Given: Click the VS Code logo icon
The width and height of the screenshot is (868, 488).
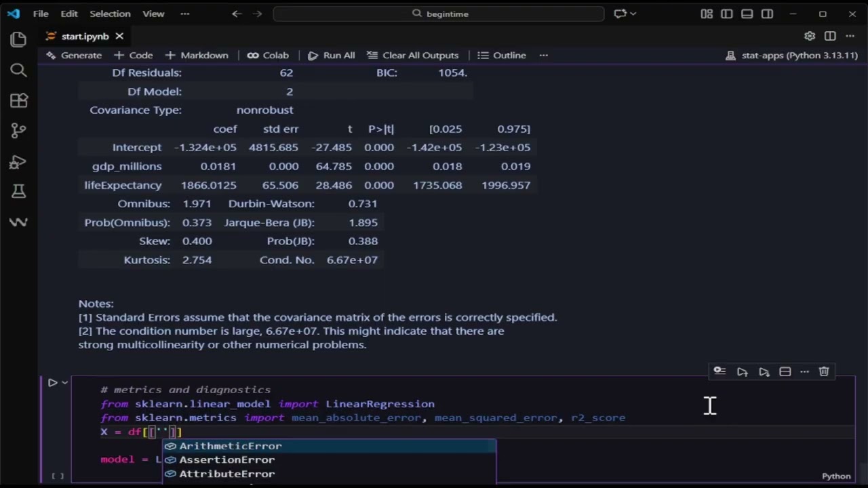Looking at the screenshot, I should coord(14,14).
